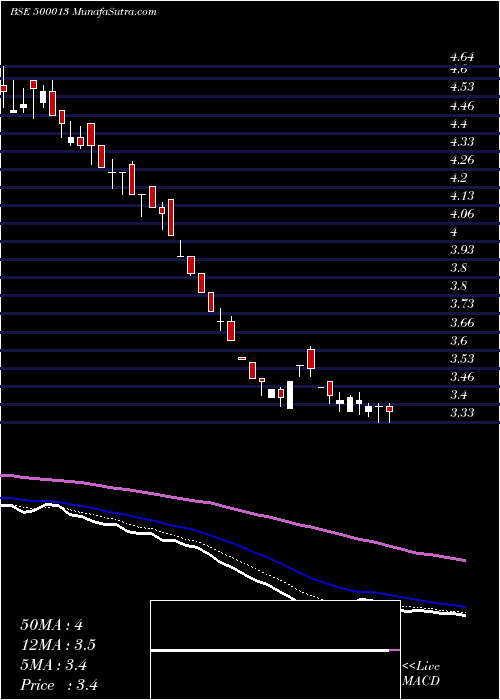The height and width of the screenshot is (700, 500).
Task: Click the pink 50MA moving average line
Action: click(232, 508)
